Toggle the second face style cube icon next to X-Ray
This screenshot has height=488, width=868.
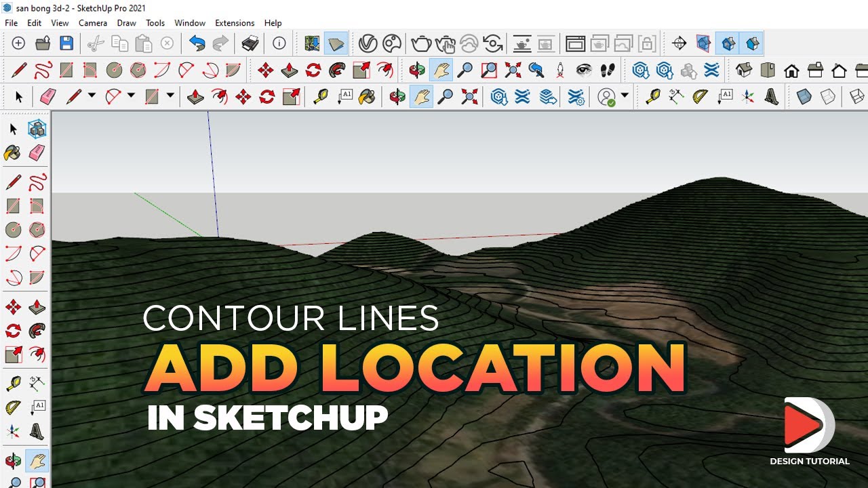[827, 97]
